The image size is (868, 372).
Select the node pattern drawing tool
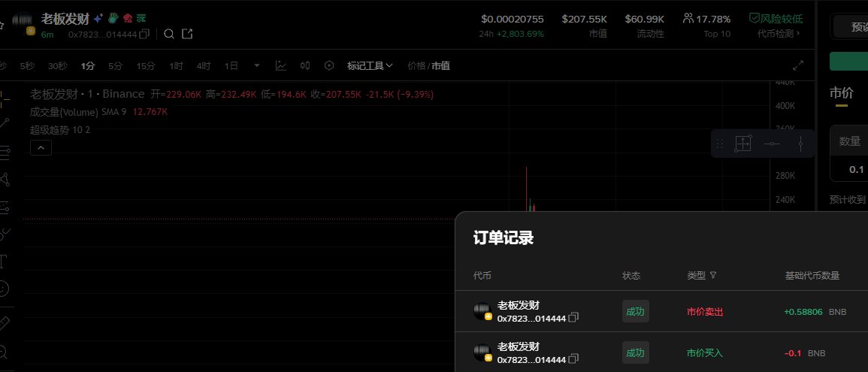5,180
